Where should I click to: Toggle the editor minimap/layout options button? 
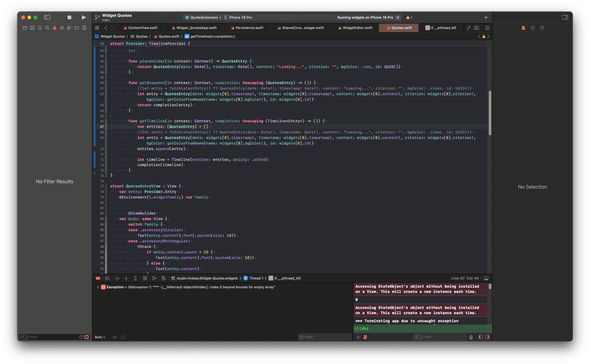pos(478,28)
